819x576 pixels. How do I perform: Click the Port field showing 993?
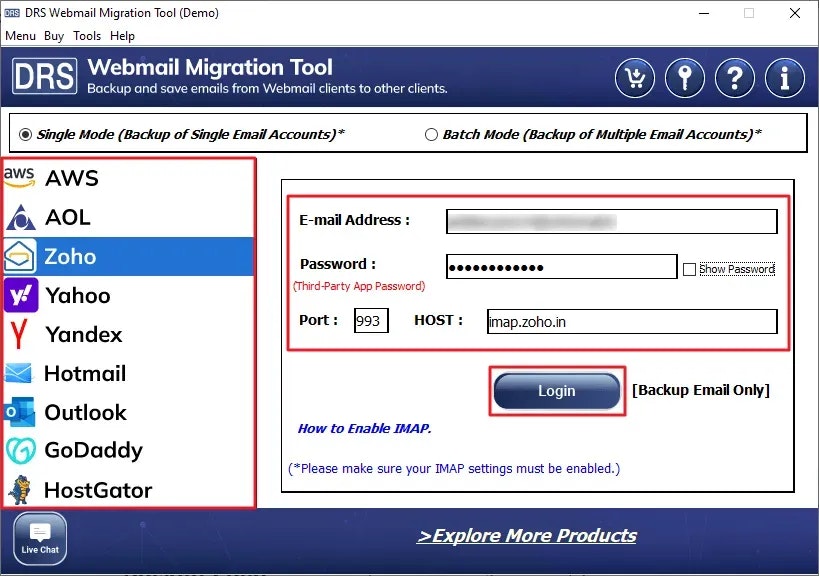pos(371,320)
